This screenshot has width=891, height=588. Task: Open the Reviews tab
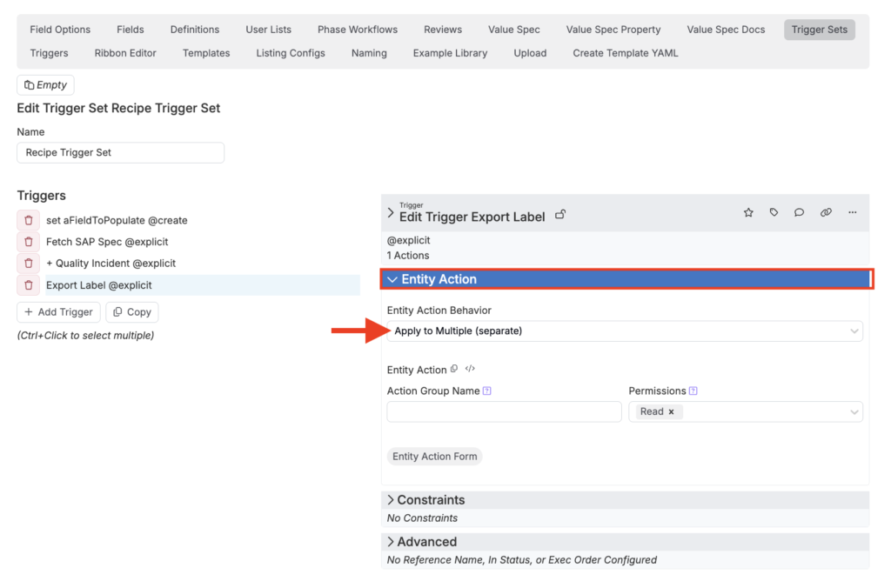[443, 30]
